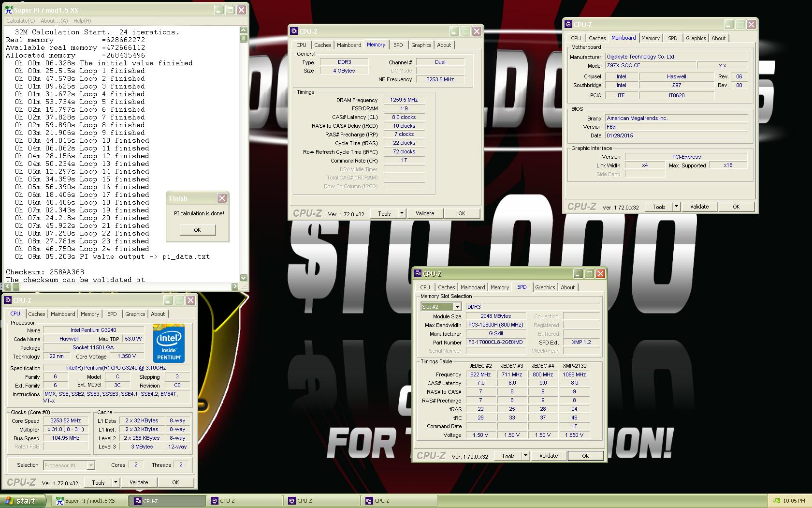The height and width of the screenshot is (508, 812).
Task: Click Validate in the Memory window
Action: coord(425,213)
